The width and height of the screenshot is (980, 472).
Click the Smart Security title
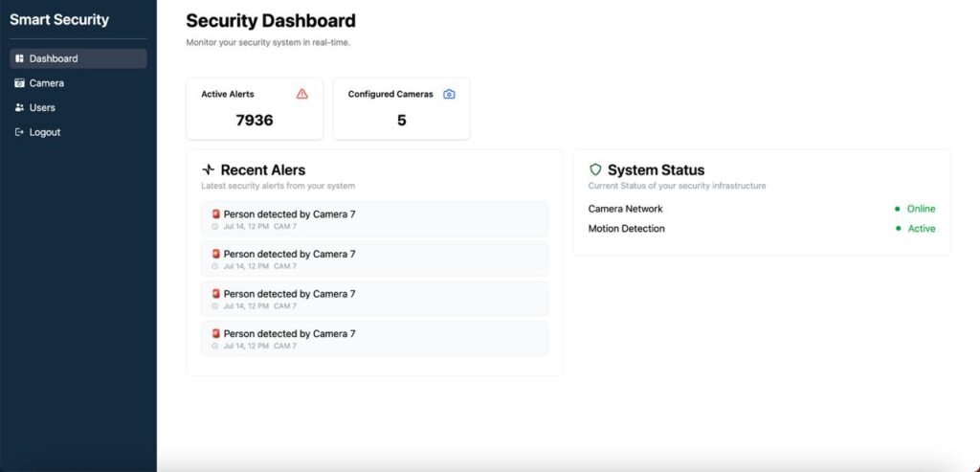(x=59, y=20)
